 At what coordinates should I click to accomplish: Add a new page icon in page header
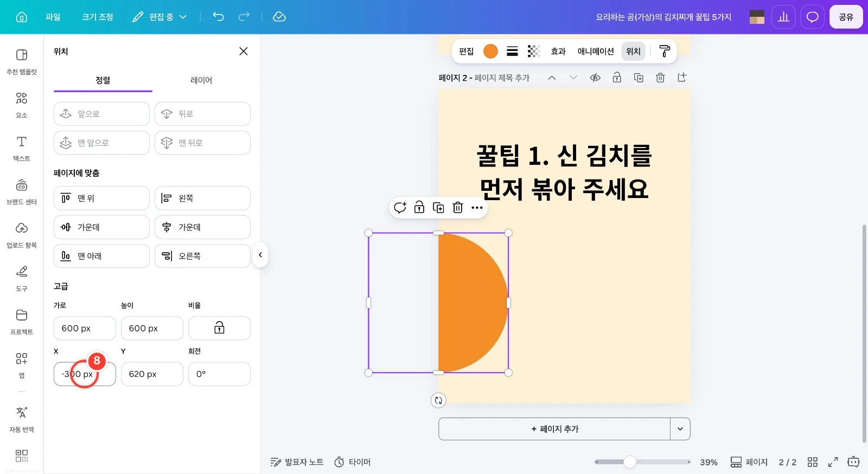pyautogui.click(x=682, y=78)
